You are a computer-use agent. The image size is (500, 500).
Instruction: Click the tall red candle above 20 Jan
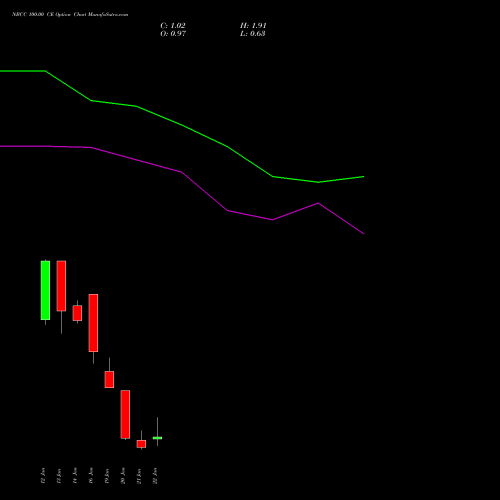click(125, 414)
